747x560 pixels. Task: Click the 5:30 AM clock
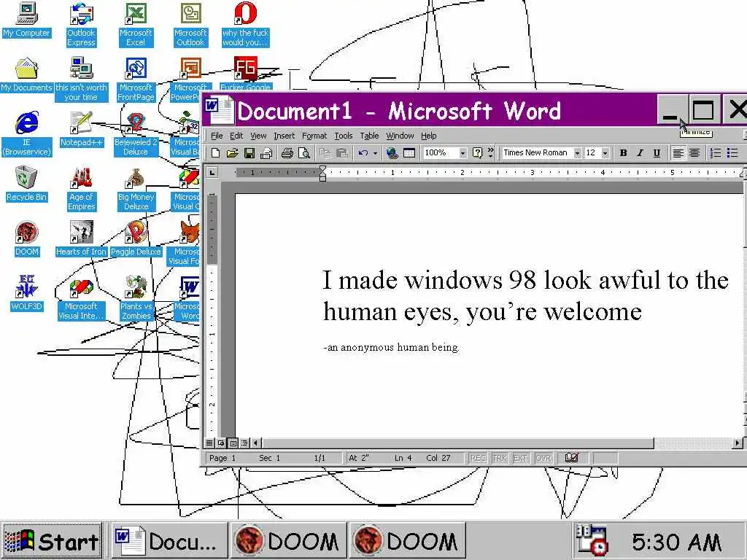click(x=676, y=542)
